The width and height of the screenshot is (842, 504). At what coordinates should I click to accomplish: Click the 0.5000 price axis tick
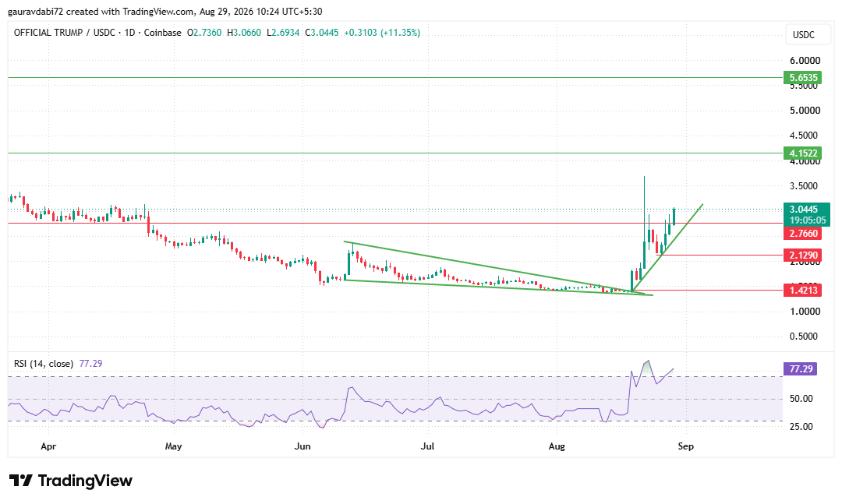click(805, 337)
